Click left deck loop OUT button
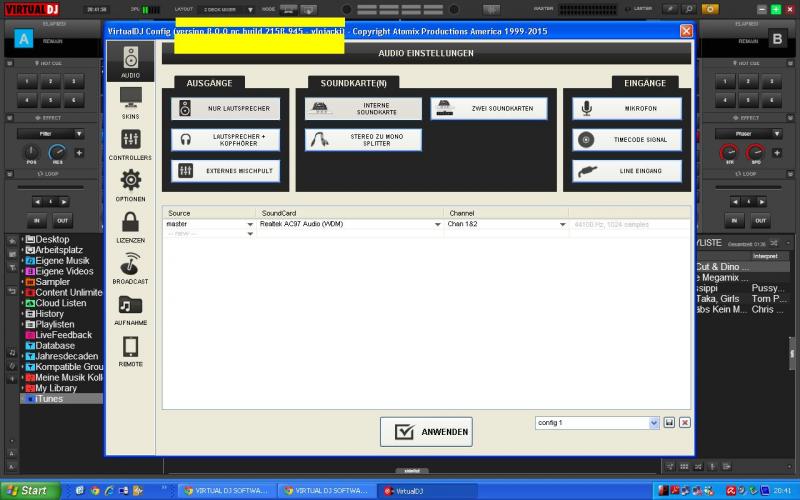The width and height of the screenshot is (800, 500). coord(62,220)
